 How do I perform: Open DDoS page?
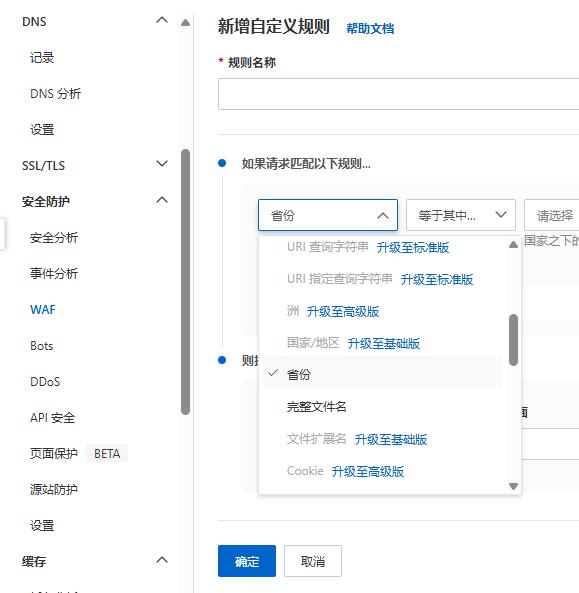[45, 382]
